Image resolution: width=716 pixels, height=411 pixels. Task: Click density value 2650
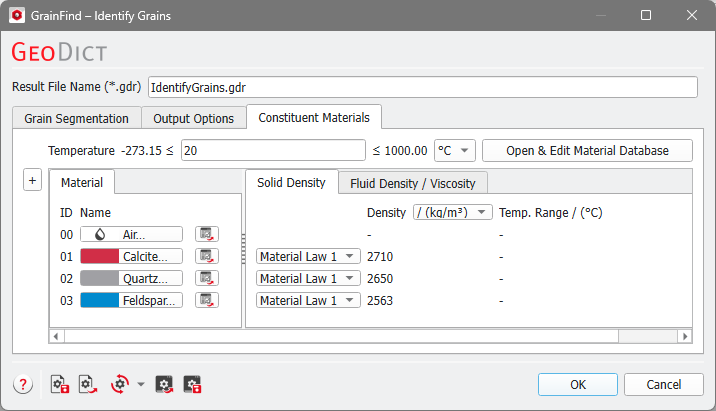coord(380,279)
